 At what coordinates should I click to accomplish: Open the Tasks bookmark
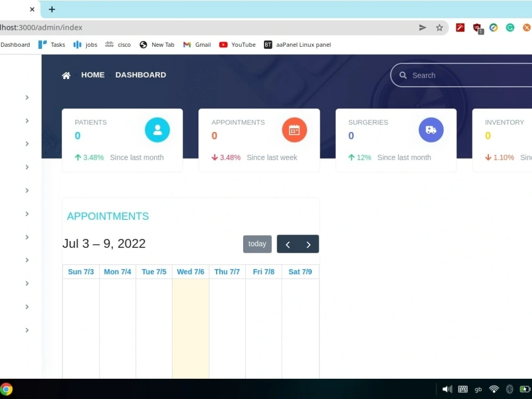(52, 45)
